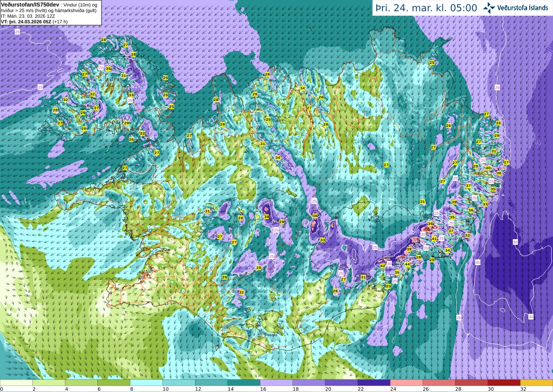
Task: Click the yellow 40 gust marker
Action: pyautogui.click(x=488, y=168)
